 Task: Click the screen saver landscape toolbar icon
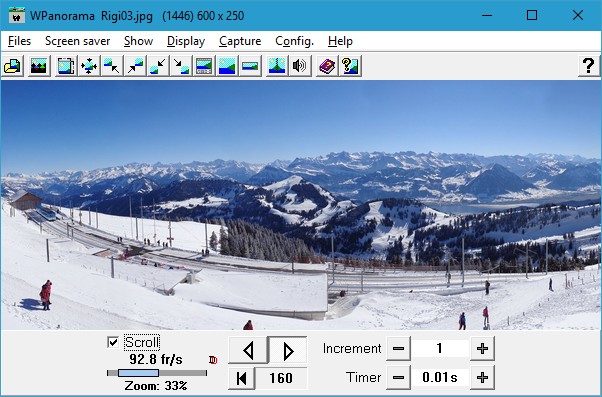(x=39, y=66)
